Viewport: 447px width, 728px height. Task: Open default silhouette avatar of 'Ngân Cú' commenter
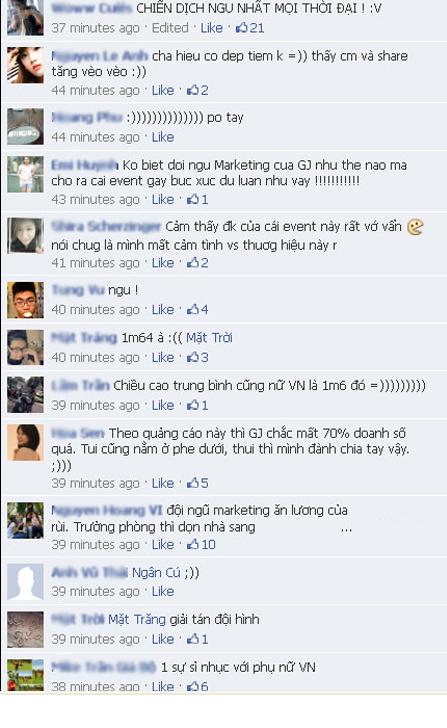26,582
